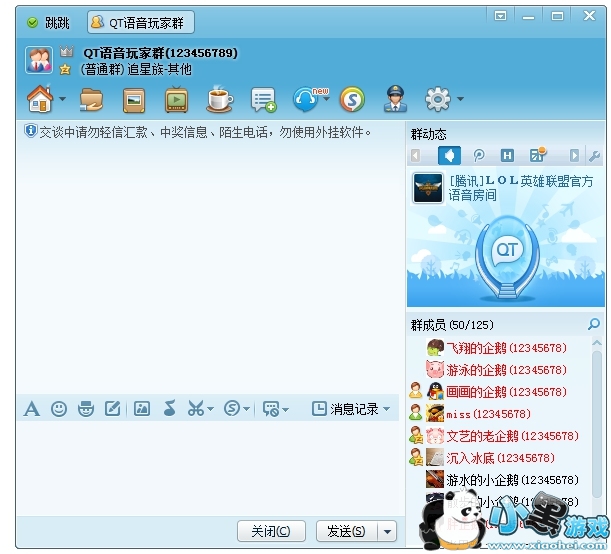611x554 pixels.
Task: Open the group admin police officer icon
Action: click(395, 99)
